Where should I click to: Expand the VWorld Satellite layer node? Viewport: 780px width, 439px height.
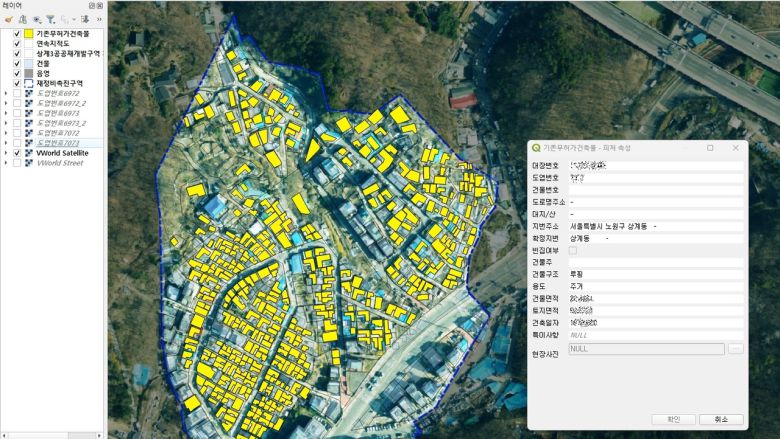click(6, 153)
